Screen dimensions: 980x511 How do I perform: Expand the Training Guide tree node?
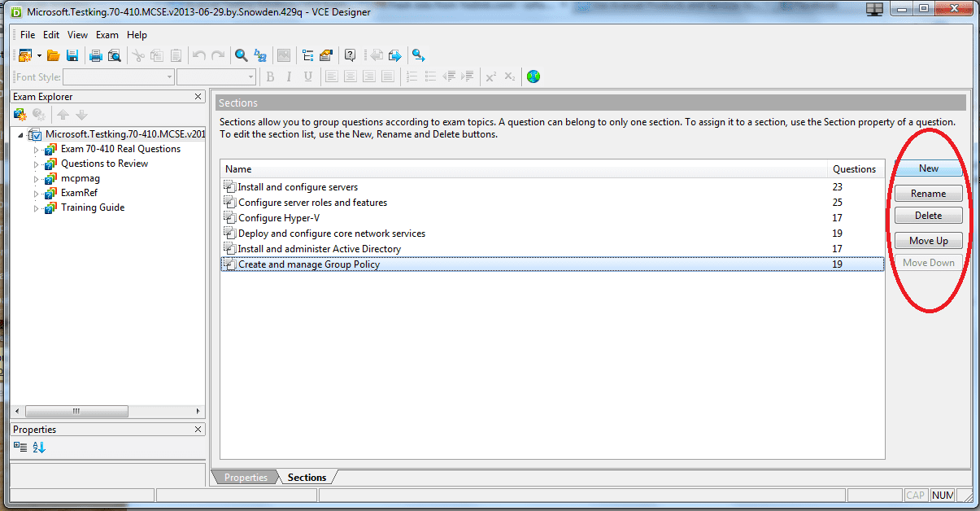click(37, 208)
